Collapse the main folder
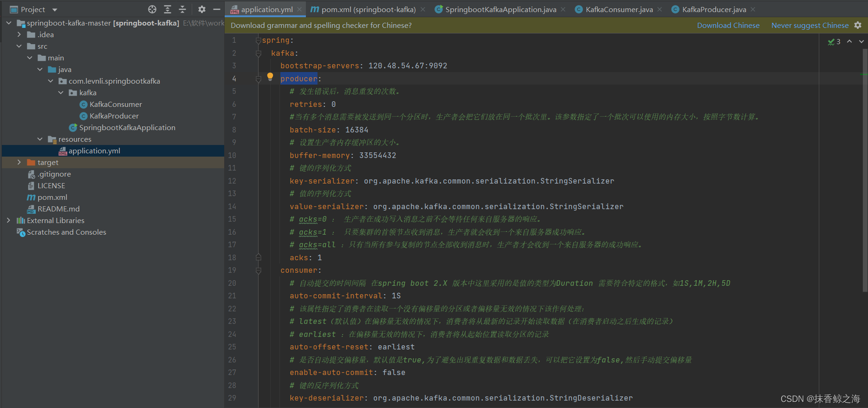 30,58
